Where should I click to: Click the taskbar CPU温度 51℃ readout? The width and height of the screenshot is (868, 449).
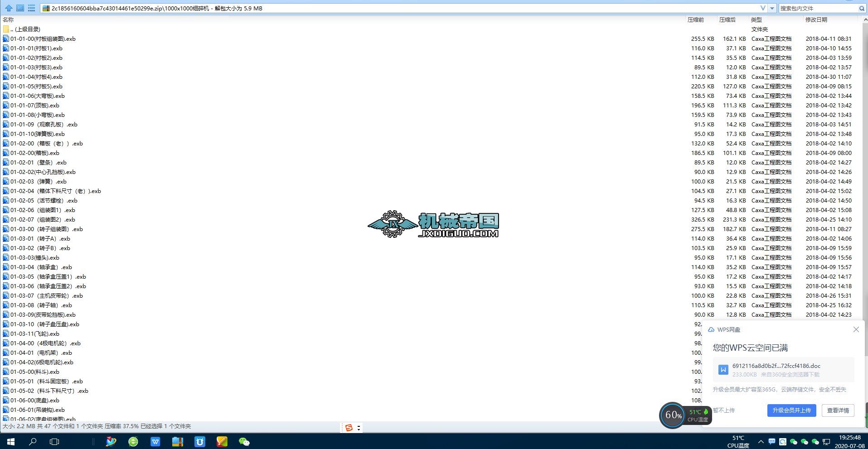click(738, 442)
